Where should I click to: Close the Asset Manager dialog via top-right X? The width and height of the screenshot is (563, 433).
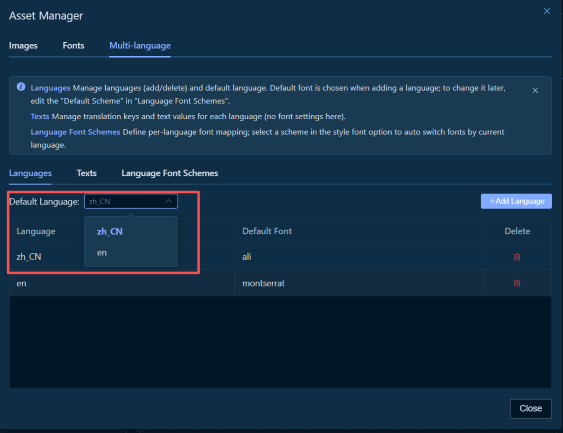tap(546, 11)
